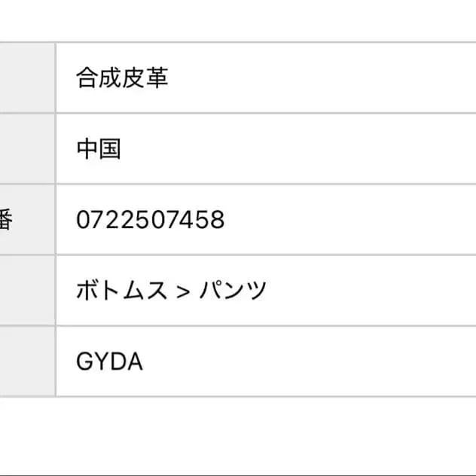
Task: Click empty space right of パンツ
Action: click(x=369, y=291)
